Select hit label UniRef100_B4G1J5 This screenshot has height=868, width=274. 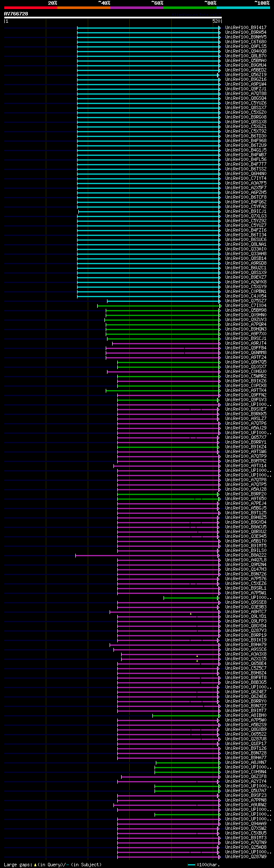coord(246,150)
